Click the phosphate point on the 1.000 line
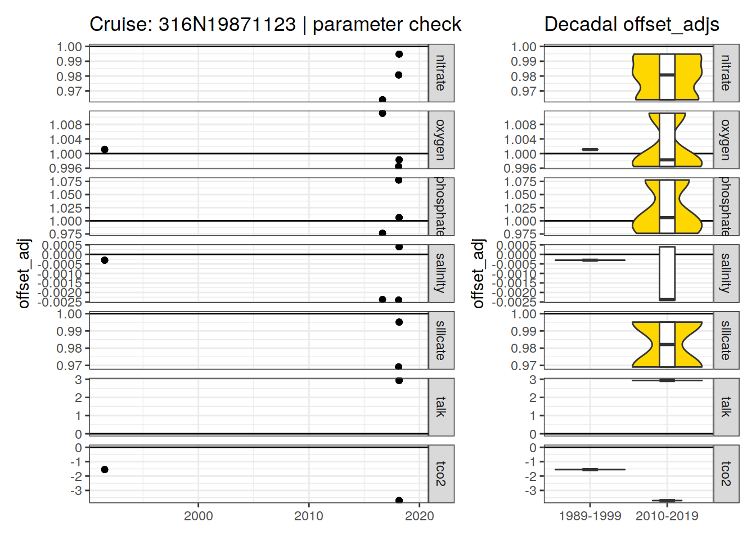 (399, 217)
